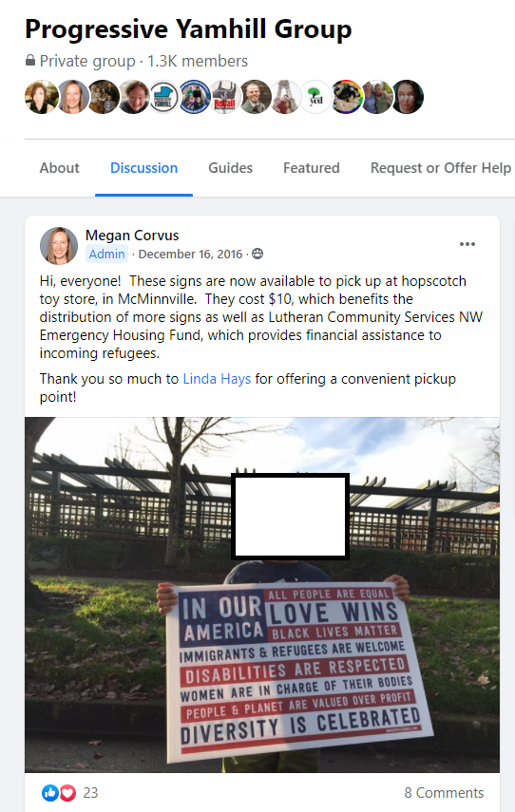Open the Recall logo member avatar
Viewport: 515px width, 812px height.
[x=224, y=97]
